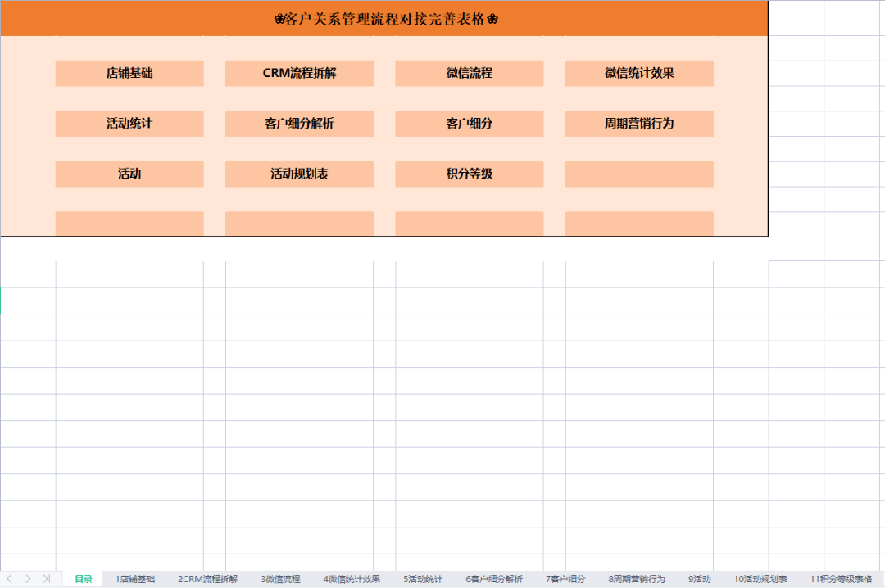Click the CRM流程拆解 button

click(299, 73)
